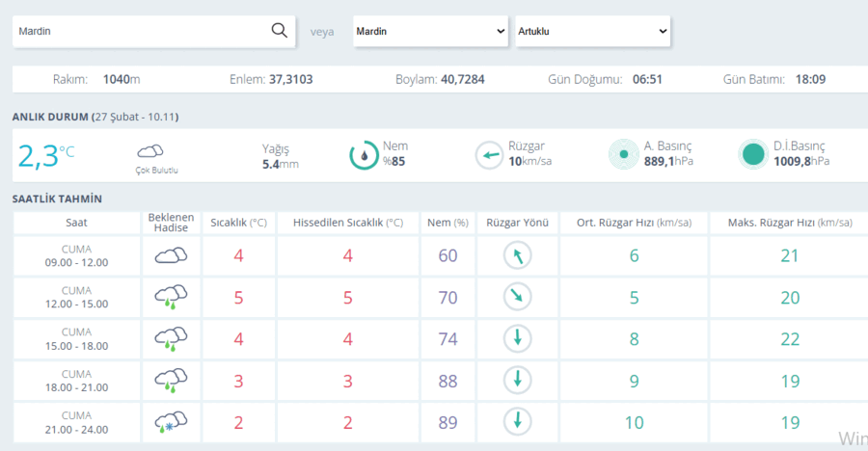Select the CUMA 18.00 - 21.00 row
Screen dimensions: 868x451
click(x=441, y=381)
